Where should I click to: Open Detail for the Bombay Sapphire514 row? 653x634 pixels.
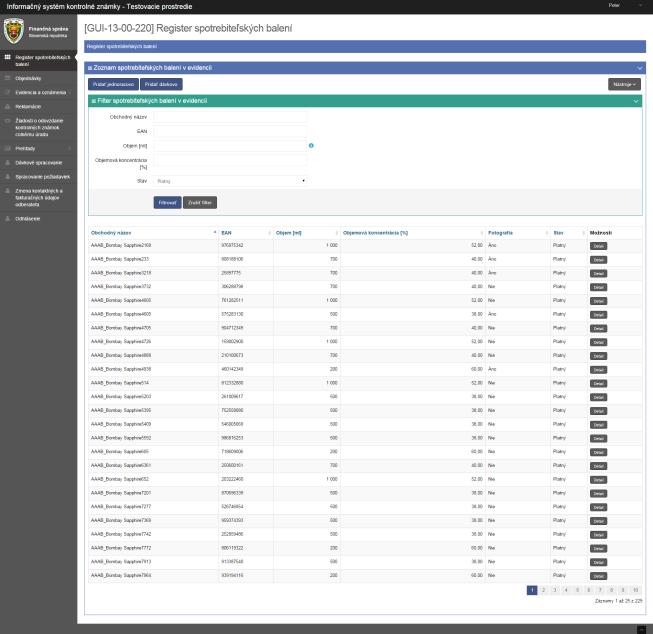tap(598, 383)
